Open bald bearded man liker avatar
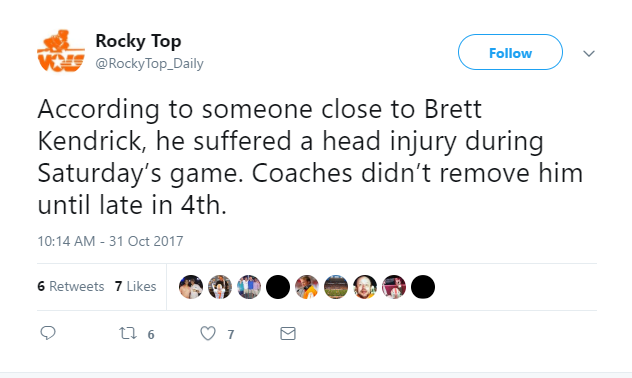The image size is (632, 378). (365, 287)
